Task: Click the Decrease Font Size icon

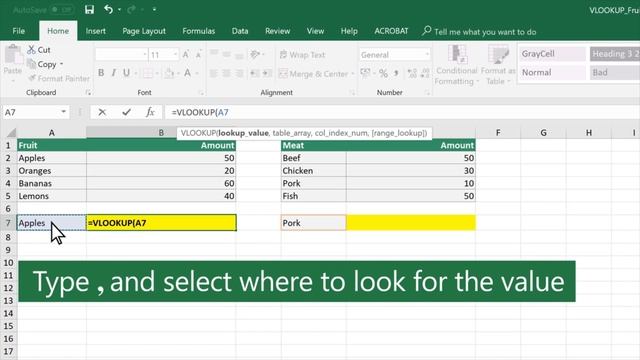Action: pos(198,54)
